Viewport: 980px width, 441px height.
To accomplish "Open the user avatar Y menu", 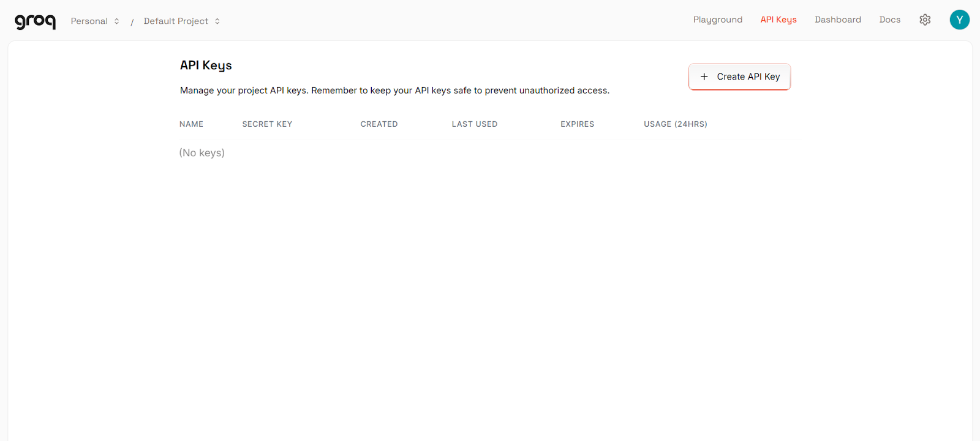I will click(x=959, y=20).
